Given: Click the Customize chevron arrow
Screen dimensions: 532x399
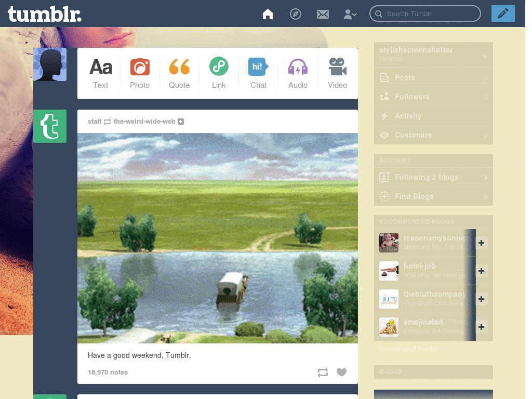Looking at the screenshot, I should [486, 136].
